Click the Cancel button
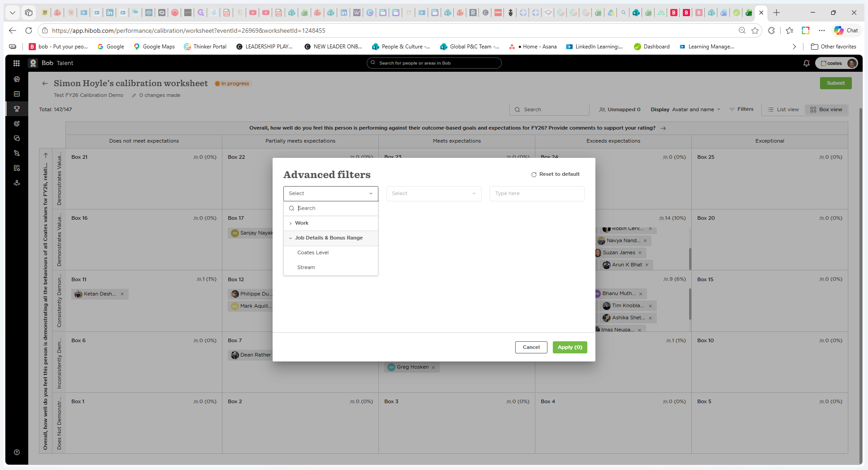This screenshot has height=470, width=868. pyautogui.click(x=531, y=347)
